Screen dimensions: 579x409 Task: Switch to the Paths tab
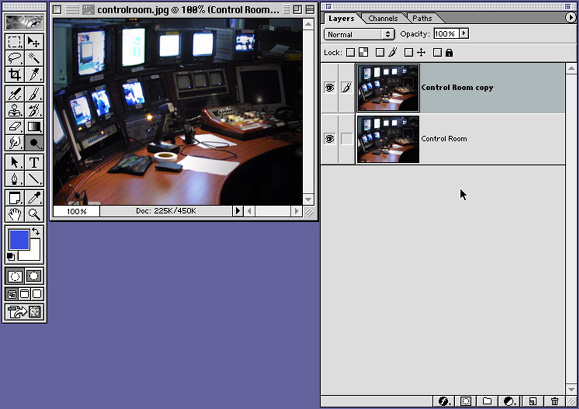click(422, 18)
